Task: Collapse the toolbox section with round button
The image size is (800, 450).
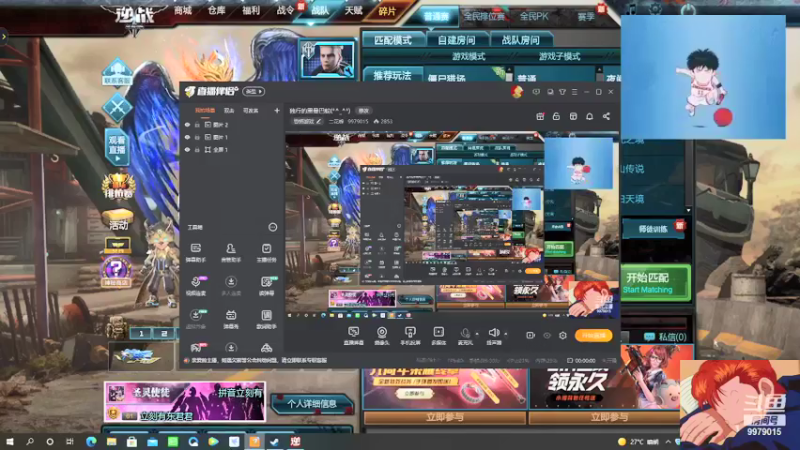Action: (272, 227)
